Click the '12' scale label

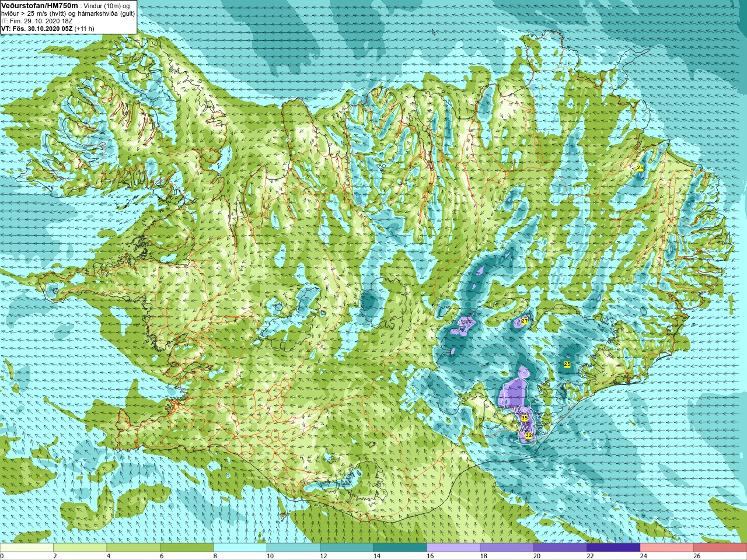tap(323, 556)
